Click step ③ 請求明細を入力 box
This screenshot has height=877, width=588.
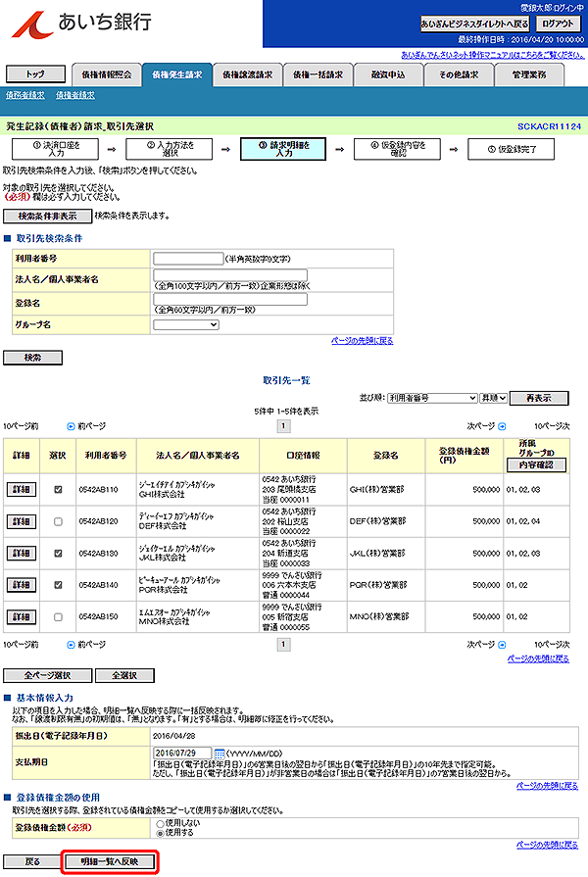pos(283,149)
